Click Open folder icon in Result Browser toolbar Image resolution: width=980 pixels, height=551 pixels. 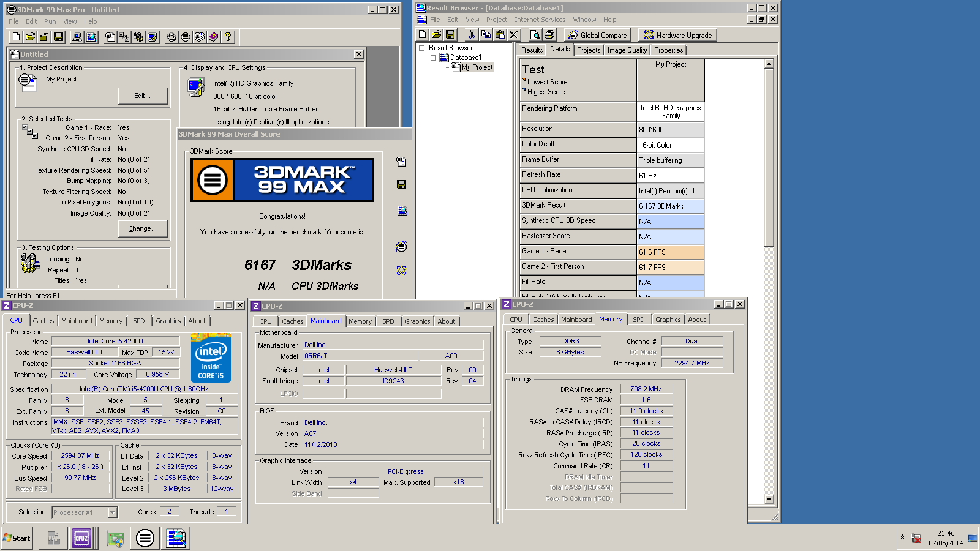pyautogui.click(x=436, y=35)
